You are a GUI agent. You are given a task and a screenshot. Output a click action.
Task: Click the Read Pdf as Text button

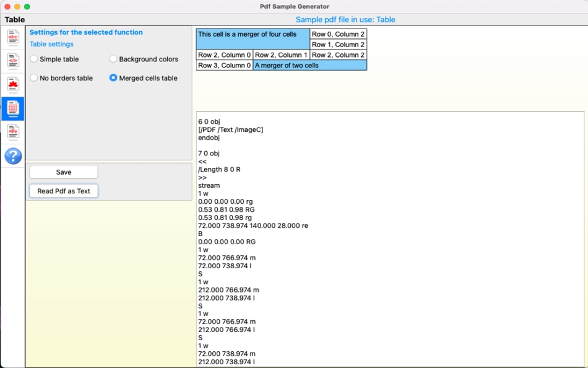[63, 191]
